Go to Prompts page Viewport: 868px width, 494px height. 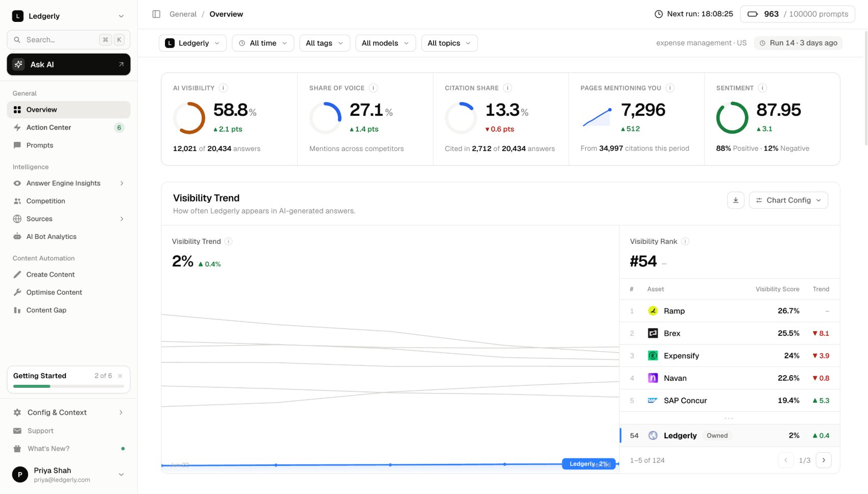click(x=68, y=145)
